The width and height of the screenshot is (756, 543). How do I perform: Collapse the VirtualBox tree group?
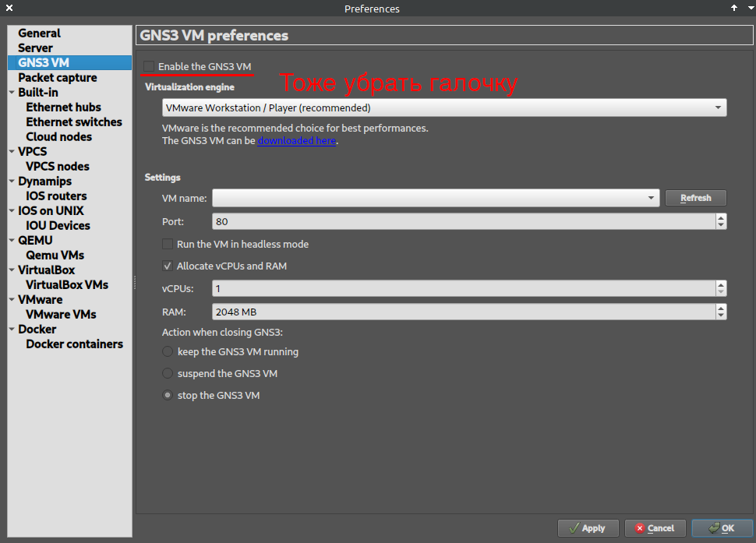click(x=12, y=270)
